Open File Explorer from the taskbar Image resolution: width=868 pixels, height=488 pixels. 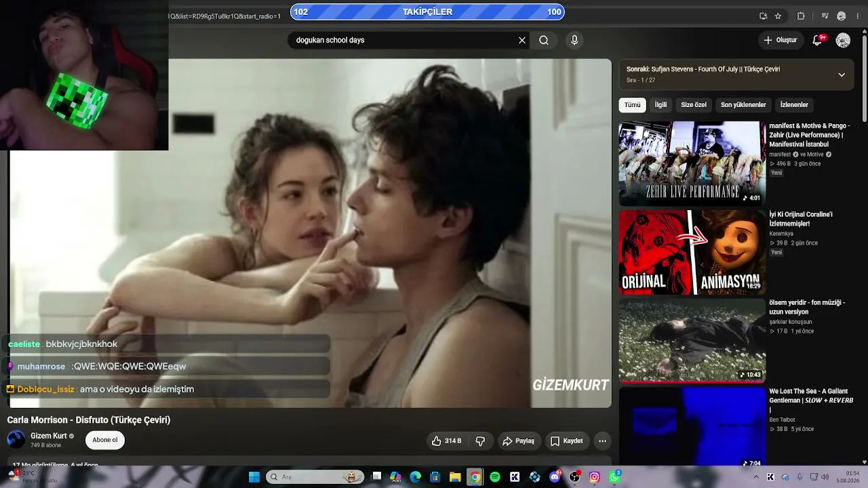point(455,477)
